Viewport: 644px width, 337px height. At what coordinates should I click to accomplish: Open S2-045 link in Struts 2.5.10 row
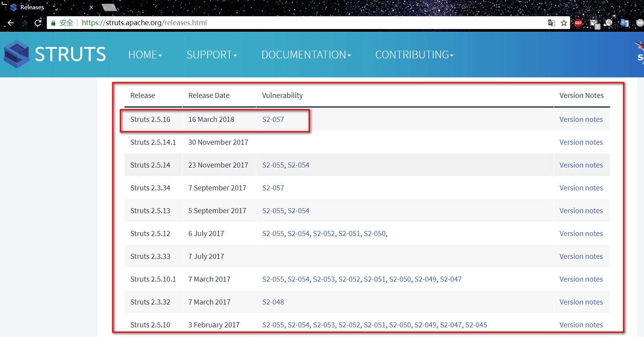click(476, 325)
